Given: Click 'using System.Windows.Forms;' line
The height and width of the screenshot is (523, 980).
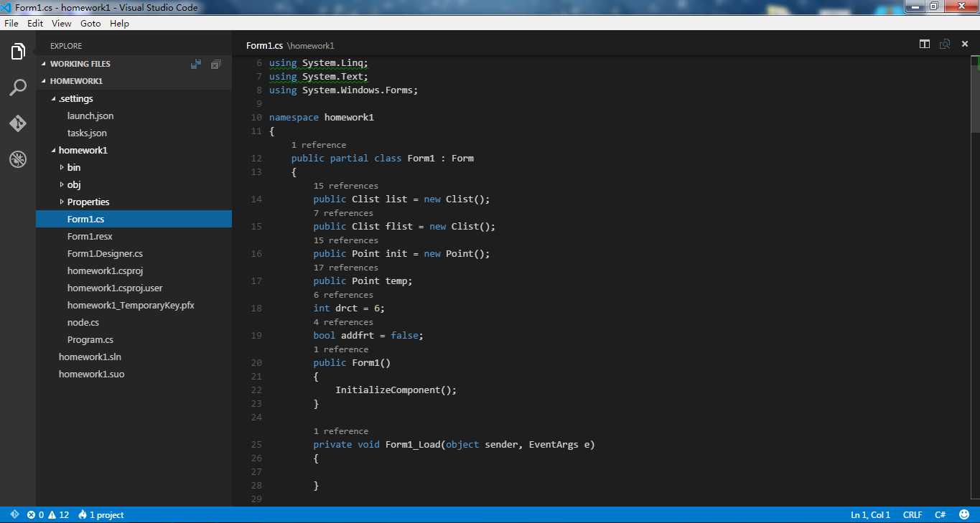Looking at the screenshot, I should point(343,90).
